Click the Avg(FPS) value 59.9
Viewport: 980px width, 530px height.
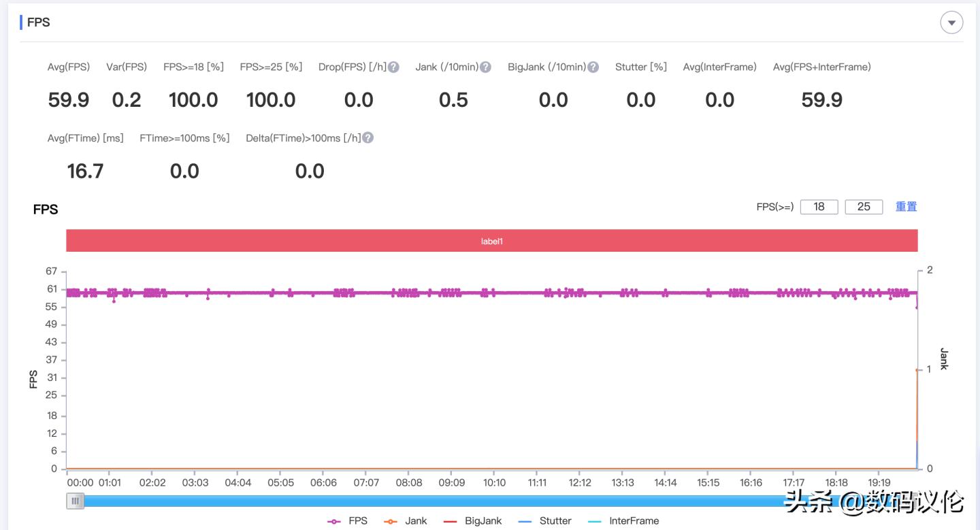pyautogui.click(x=68, y=100)
